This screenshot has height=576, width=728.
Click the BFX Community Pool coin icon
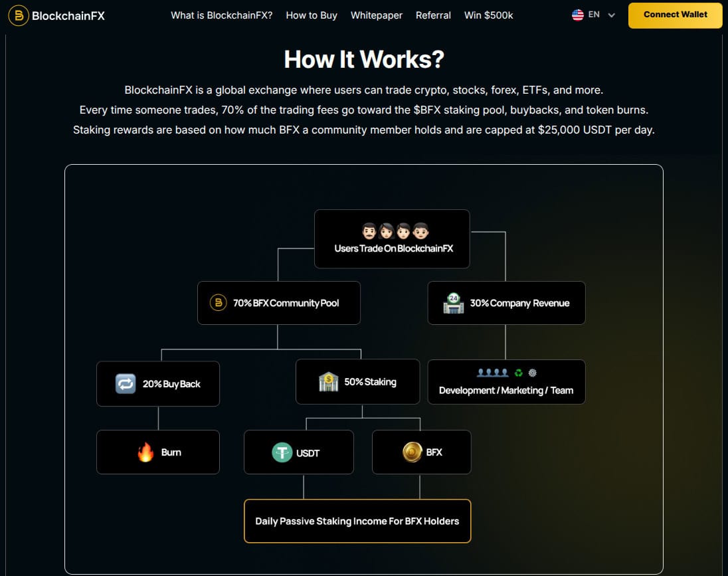(x=219, y=303)
